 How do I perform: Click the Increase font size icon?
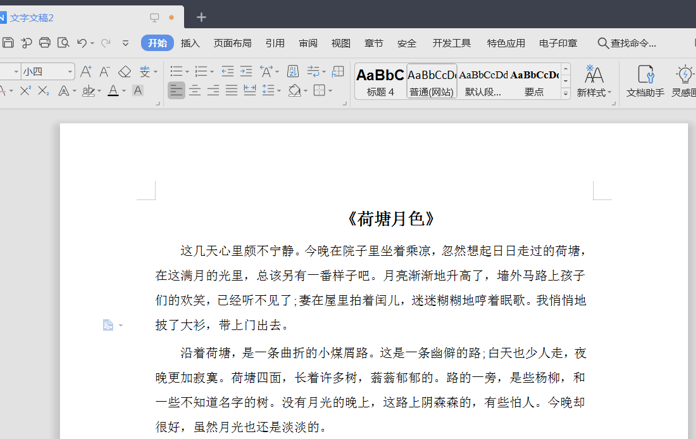pyautogui.click(x=86, y=71)
